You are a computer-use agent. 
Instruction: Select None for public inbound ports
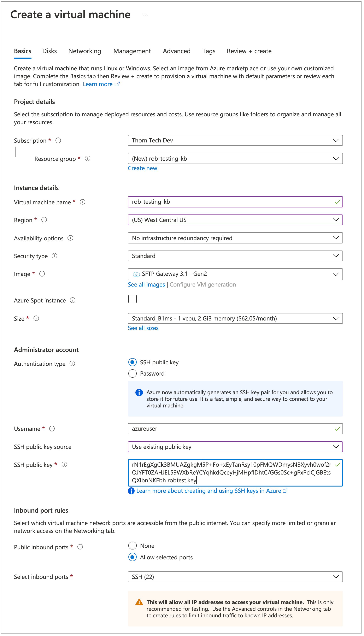(x=133, y=546)
